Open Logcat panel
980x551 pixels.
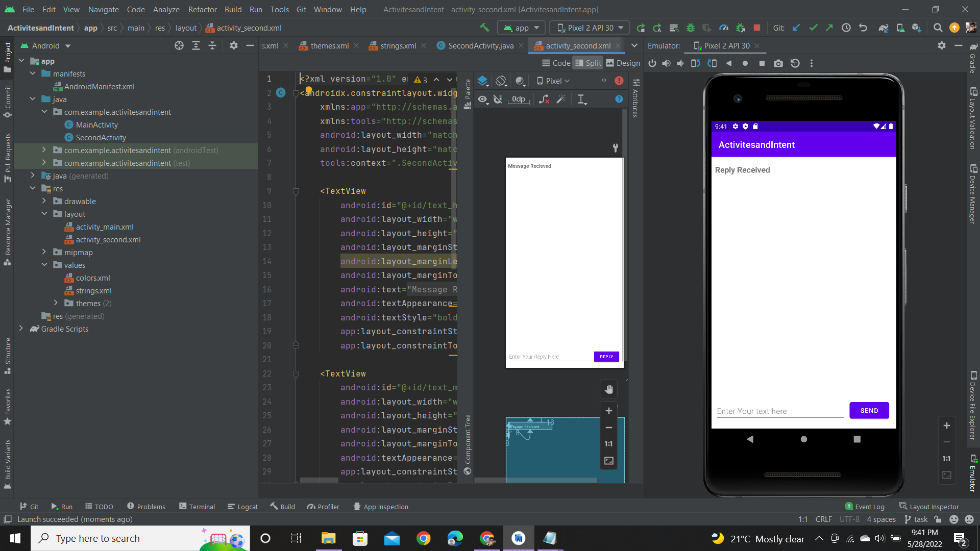(x=242, y=506)
